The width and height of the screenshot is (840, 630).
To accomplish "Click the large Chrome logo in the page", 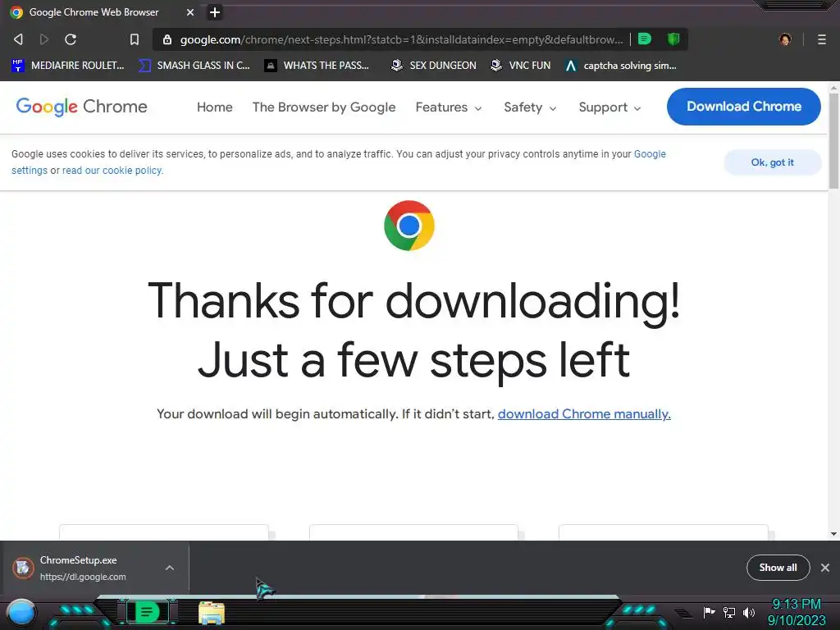I will [409, 226].
